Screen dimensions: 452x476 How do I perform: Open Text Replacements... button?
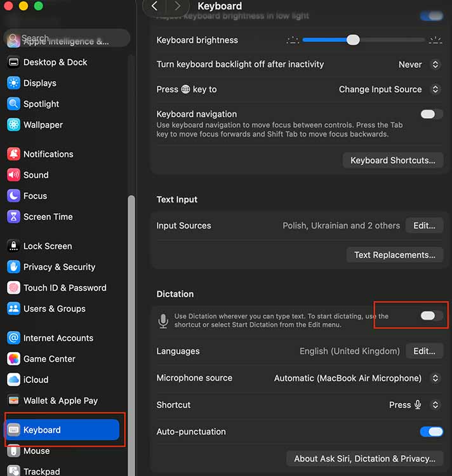[x=394, y=255]
